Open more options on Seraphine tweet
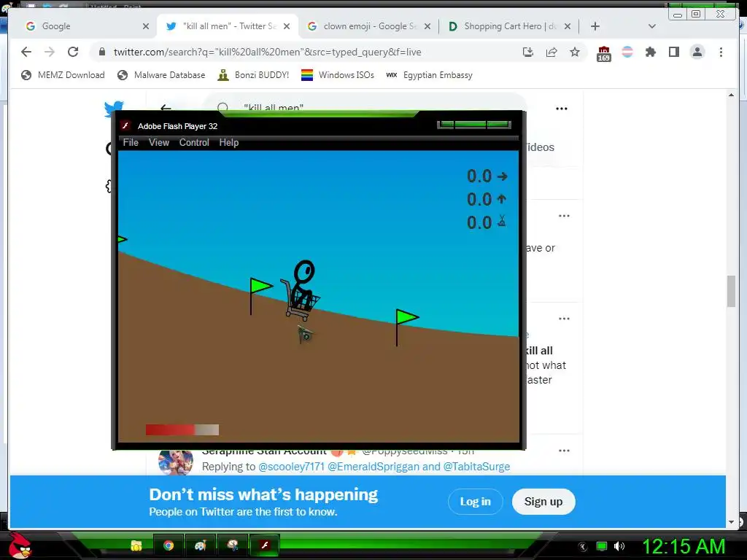The width and height of the screenshot is (747, 560). click(x=564, y=451)
